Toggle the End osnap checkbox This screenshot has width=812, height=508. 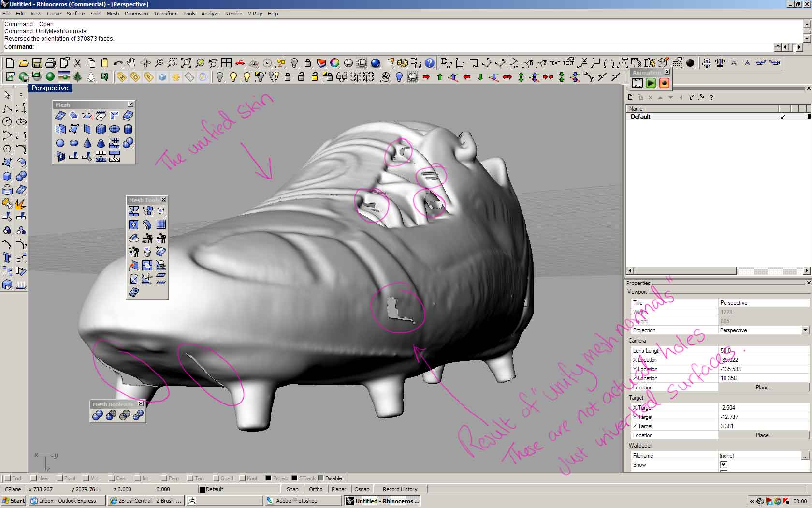coord(7,478)
